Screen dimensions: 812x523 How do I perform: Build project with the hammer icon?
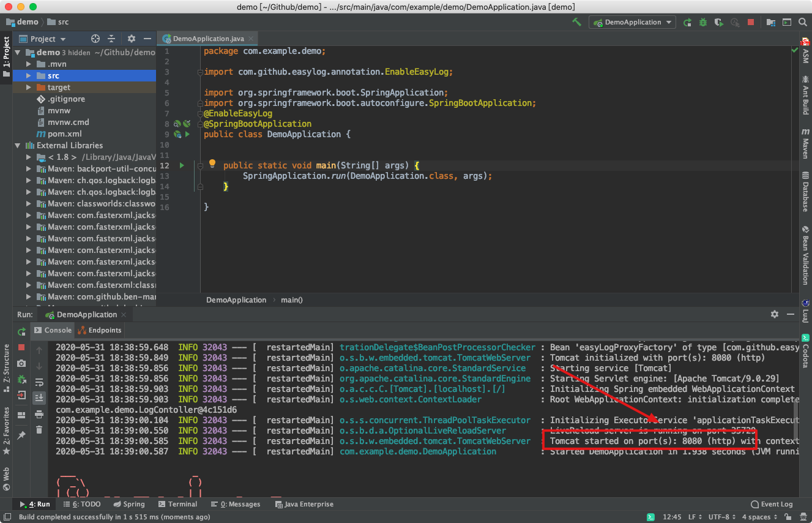576,22
